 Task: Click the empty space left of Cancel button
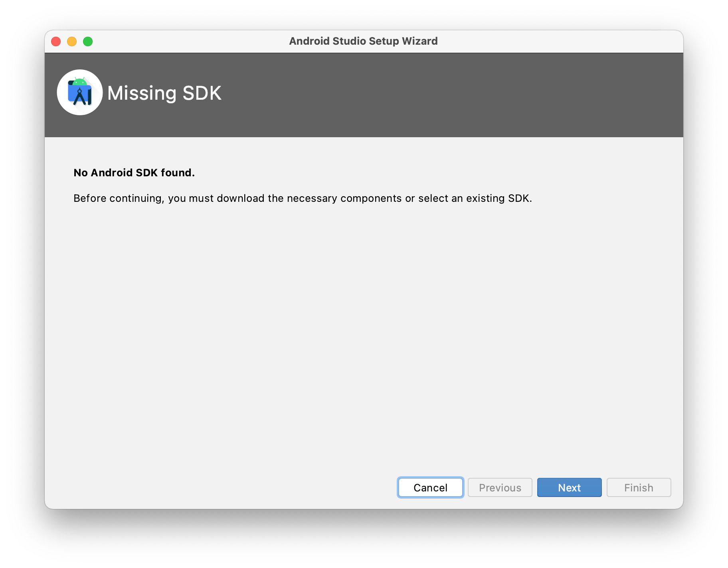pyautogui.click(x=239, y=487)
